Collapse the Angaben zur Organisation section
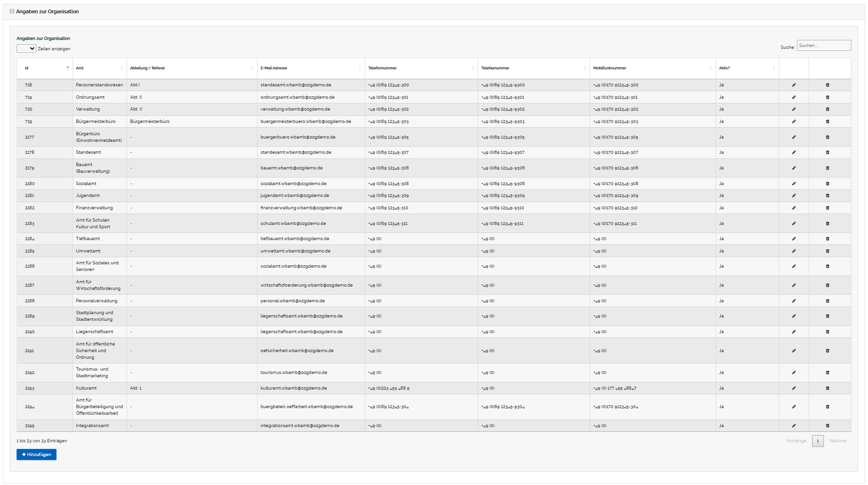This screenshot has height=485, width=868. tap(12, 11)
